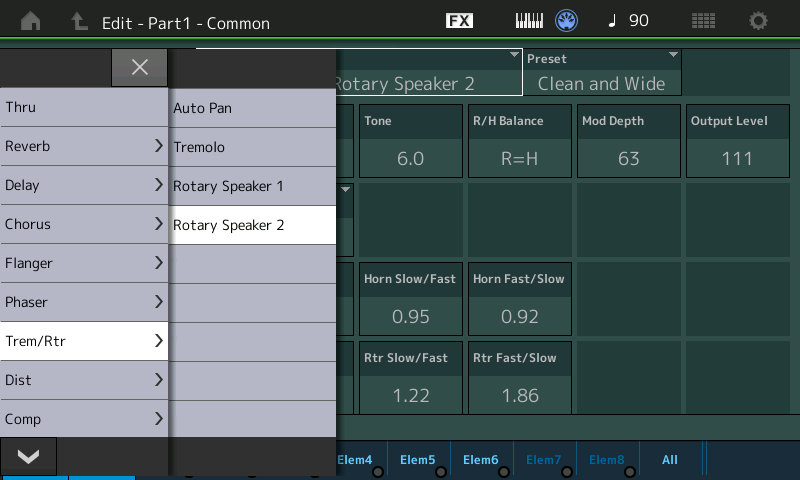Viewport: 800px width, 480px height.
Task: Toggle the Elem8 indicator circle
Action: (x=630, y=472)
